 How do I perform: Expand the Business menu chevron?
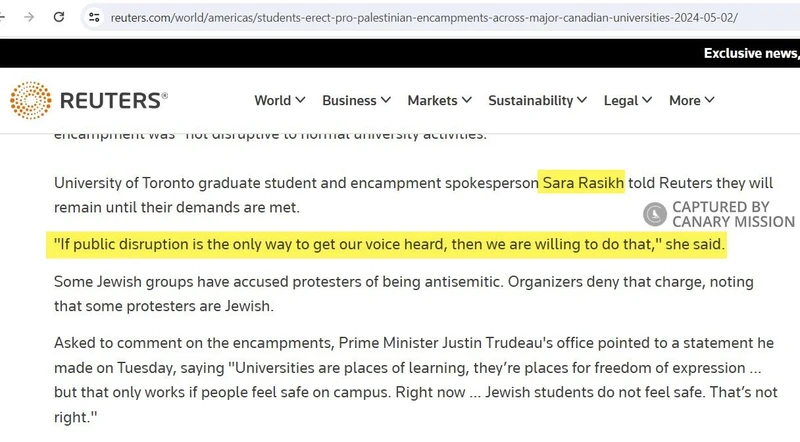coord(386,100)
